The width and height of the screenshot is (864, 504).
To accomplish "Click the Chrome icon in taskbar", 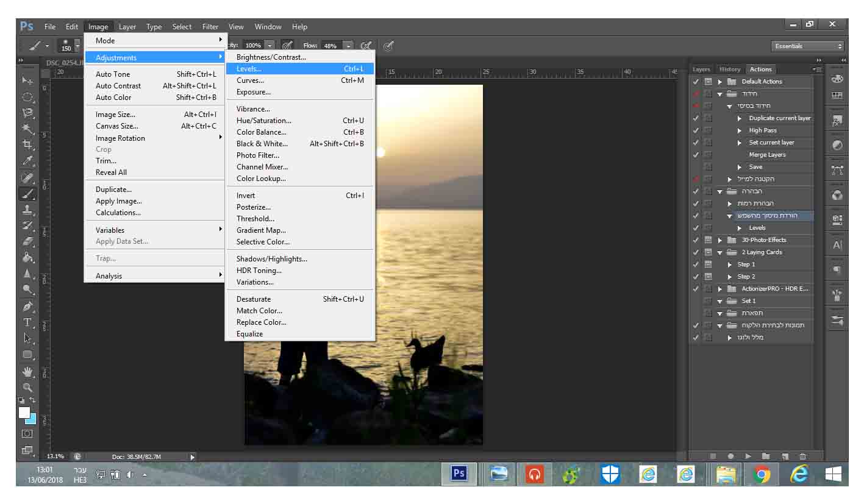I will tap(761, 474).
